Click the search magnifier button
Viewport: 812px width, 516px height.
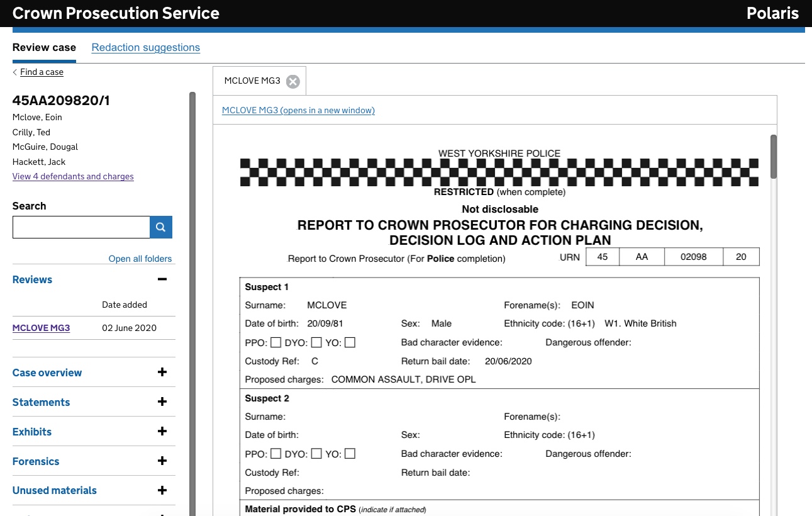click(161, 227)
